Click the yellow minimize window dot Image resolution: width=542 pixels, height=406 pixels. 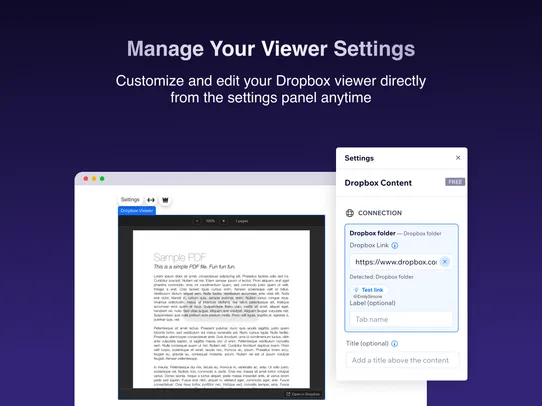click(94, 179)
